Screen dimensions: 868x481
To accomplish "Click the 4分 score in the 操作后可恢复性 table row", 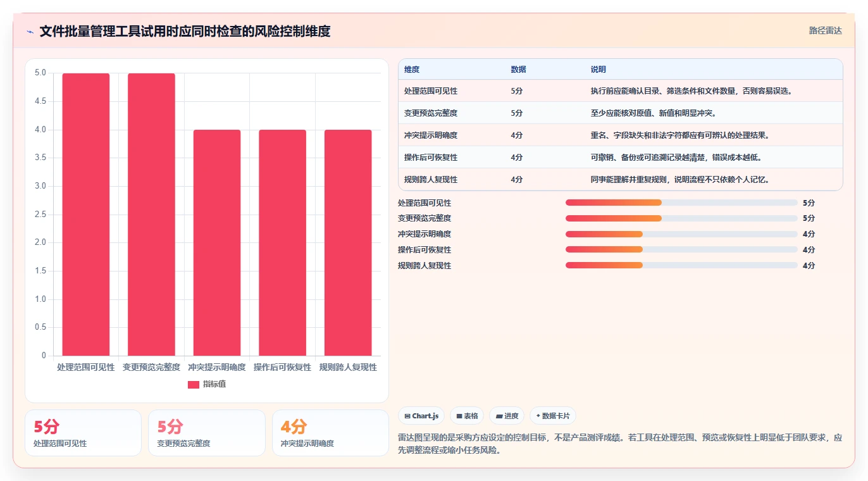I will pyautogui.click(x=517, y=158).
